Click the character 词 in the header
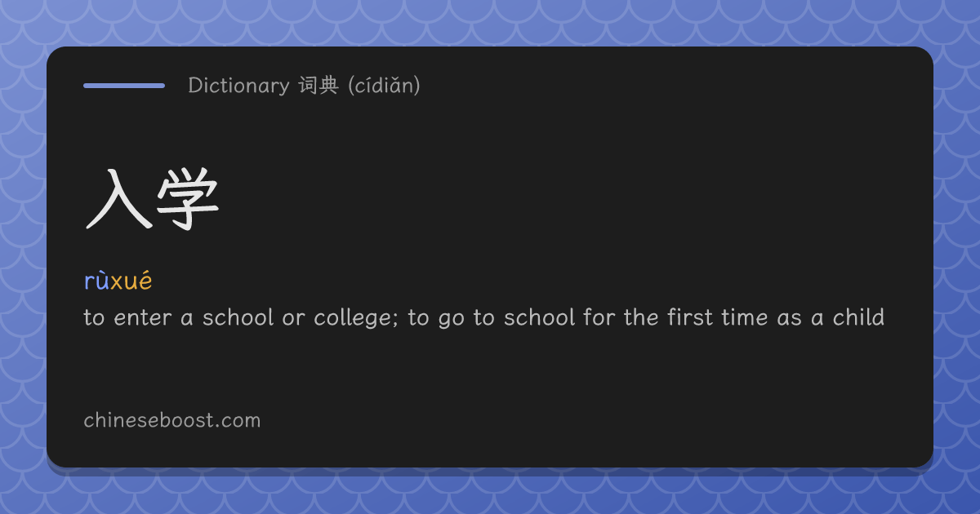This screenshot has height=514, width=980. pos(308,85)
